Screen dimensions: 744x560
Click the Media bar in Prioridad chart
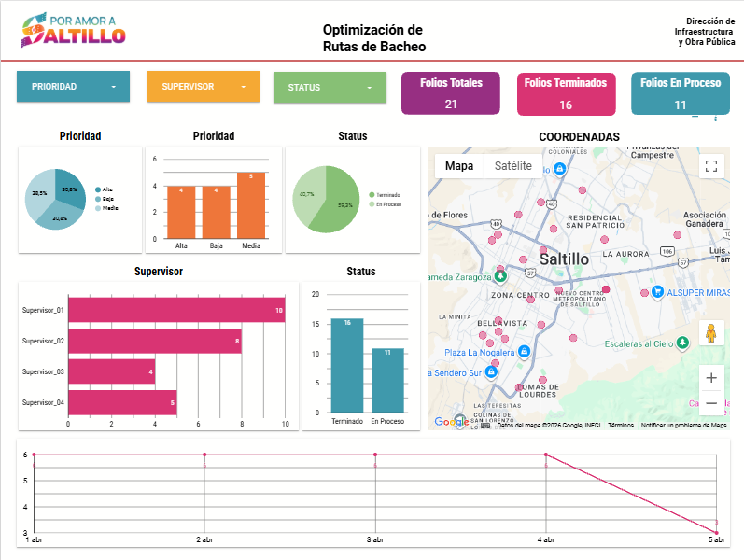251,205
